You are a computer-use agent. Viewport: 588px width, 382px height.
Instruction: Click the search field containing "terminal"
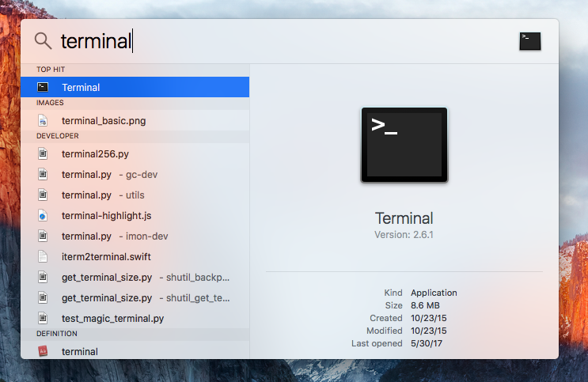pos(285,41)
